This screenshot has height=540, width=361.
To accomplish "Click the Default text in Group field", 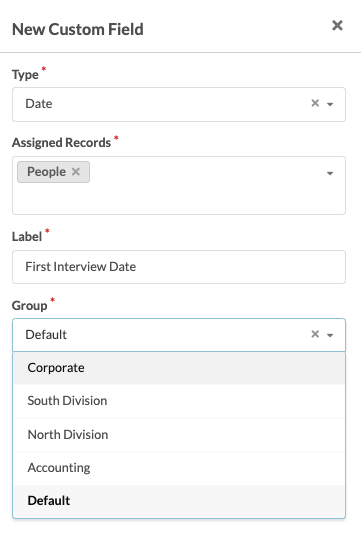I will tap(46, 335).
